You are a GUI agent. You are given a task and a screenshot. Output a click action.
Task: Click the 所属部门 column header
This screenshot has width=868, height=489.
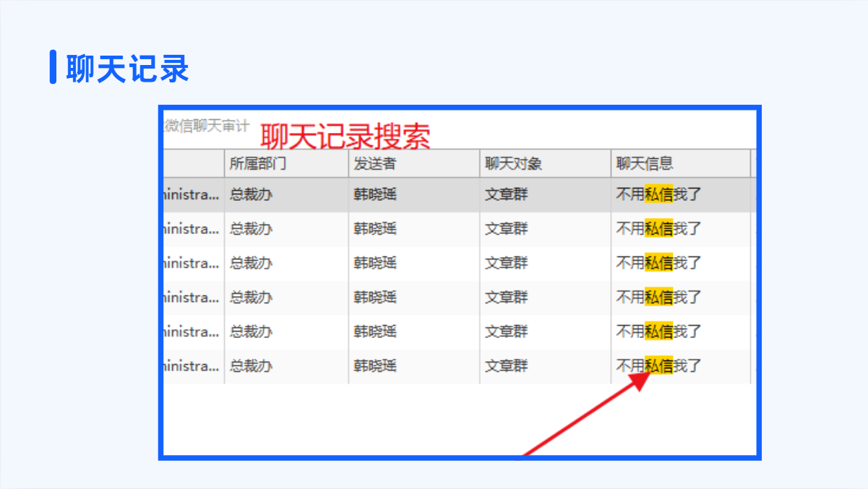click(257, 164)
